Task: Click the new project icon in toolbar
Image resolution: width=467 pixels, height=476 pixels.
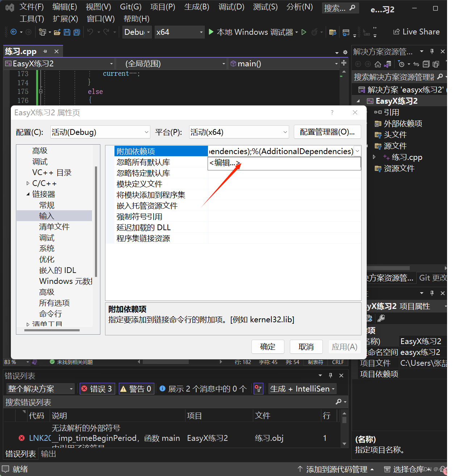Action: coord(42,32)
